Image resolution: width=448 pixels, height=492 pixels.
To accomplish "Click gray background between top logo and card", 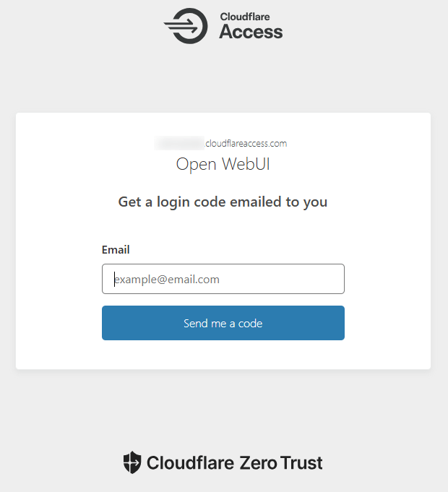I will point(223,79).
